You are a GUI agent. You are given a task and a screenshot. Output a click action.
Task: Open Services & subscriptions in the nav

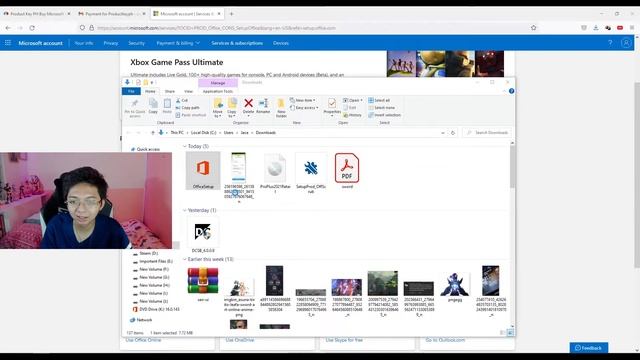coord(237,43)
